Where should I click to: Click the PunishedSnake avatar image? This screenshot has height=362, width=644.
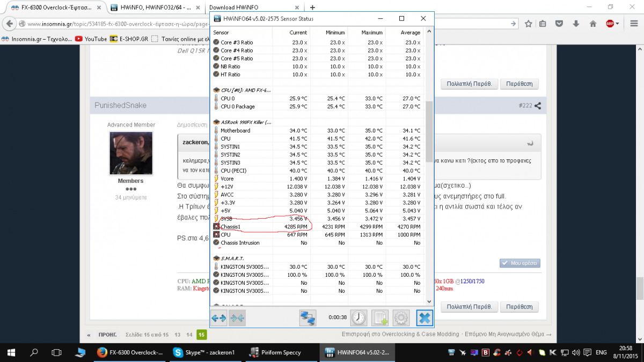click(130, 153)
